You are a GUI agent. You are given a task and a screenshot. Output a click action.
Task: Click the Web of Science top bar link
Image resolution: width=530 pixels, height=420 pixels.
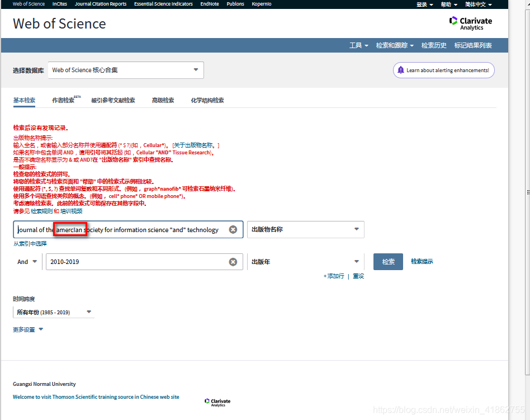point(29,4)
